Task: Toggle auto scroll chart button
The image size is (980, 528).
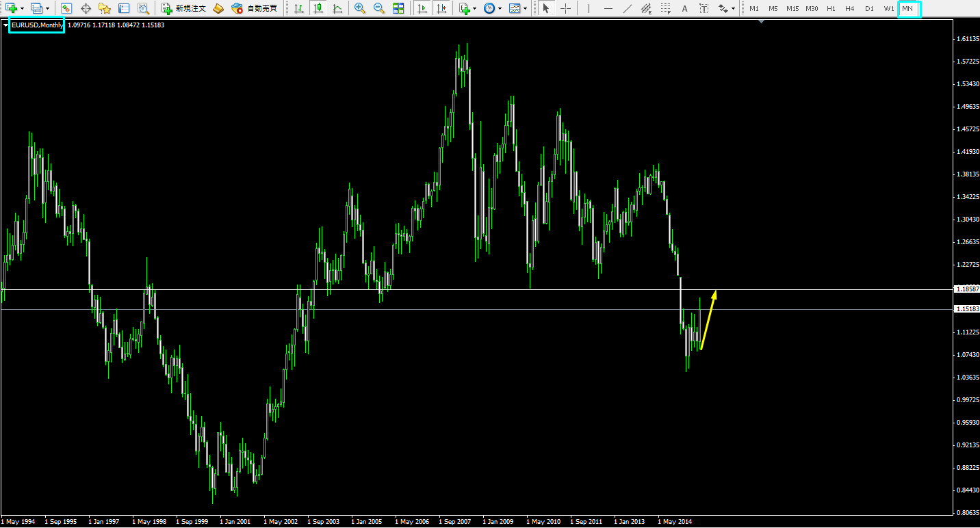Action: [x=422, y=8]
